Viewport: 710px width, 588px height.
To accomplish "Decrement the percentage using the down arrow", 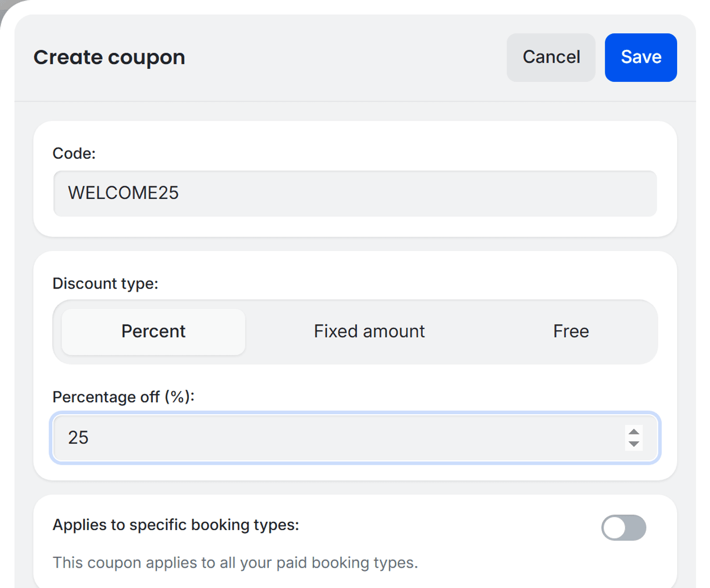I will [633, 445].
